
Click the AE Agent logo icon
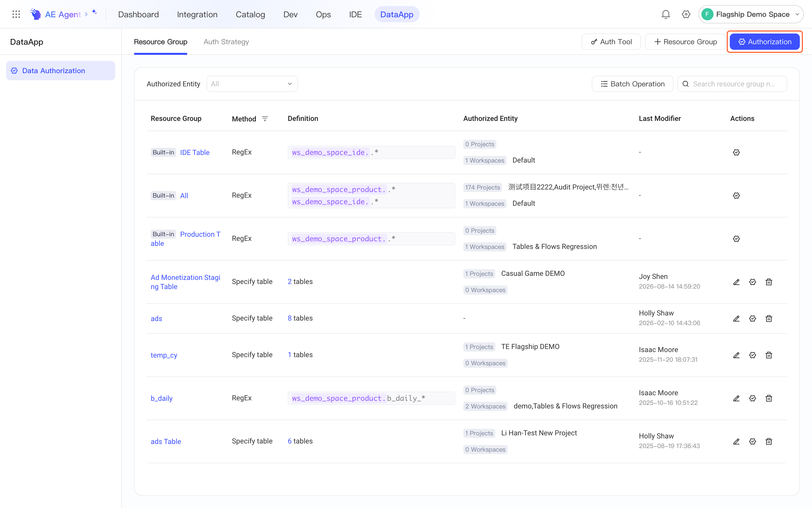pos(36,14)
